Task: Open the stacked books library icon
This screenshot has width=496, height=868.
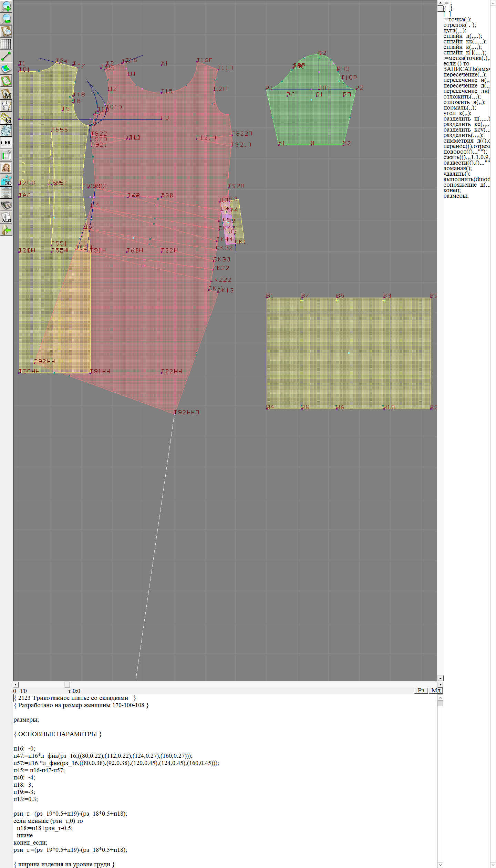Action: (x=6, y=205)
